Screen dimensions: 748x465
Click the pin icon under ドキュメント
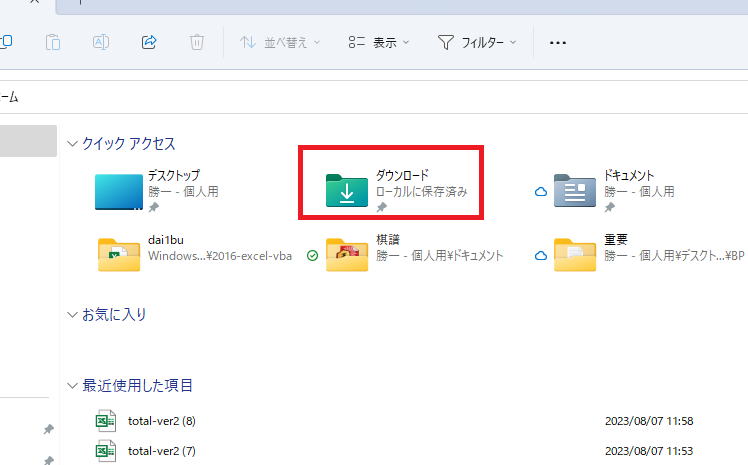[x=610, y=207]
